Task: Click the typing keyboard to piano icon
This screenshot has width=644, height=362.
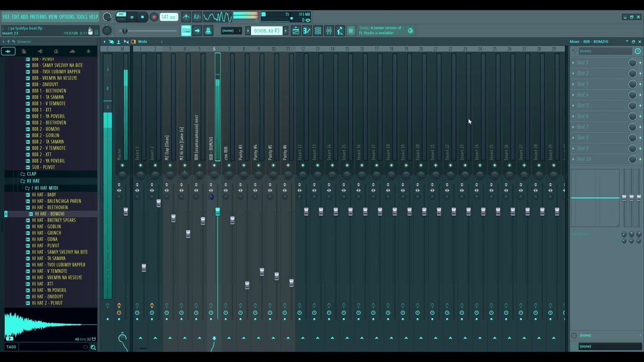Action: [186, 31]
